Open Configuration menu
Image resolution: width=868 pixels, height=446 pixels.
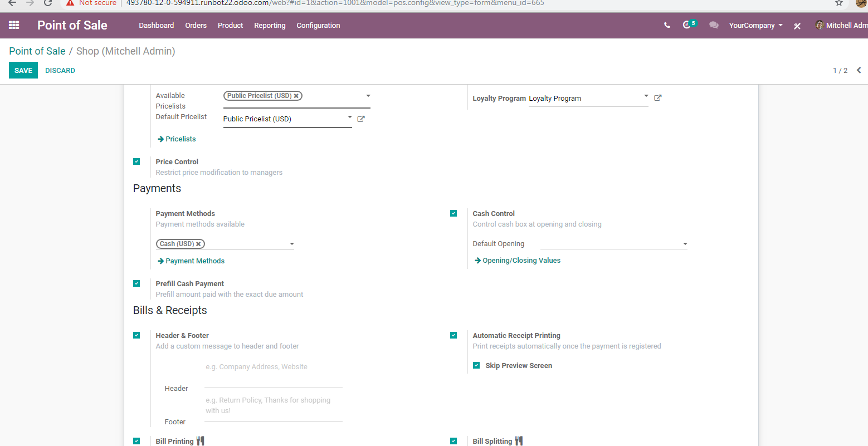[318, 25]
